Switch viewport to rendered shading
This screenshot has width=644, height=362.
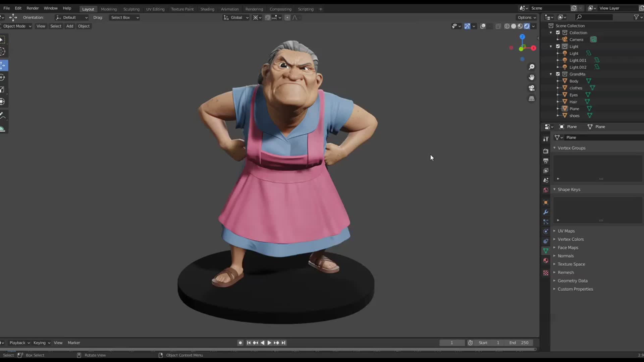(527, 26)
